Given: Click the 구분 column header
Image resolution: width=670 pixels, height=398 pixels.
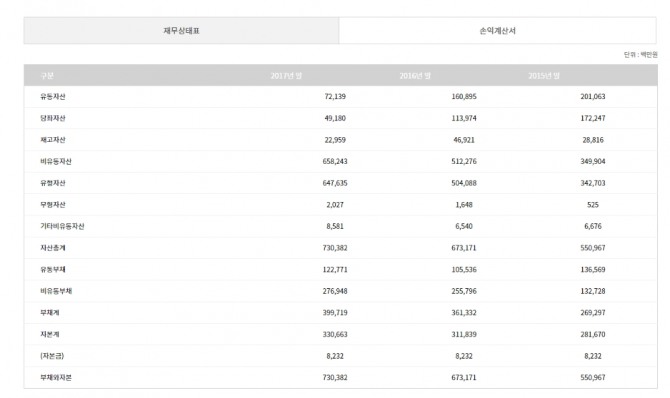Looking at the screenshot, I should [47, 76].
